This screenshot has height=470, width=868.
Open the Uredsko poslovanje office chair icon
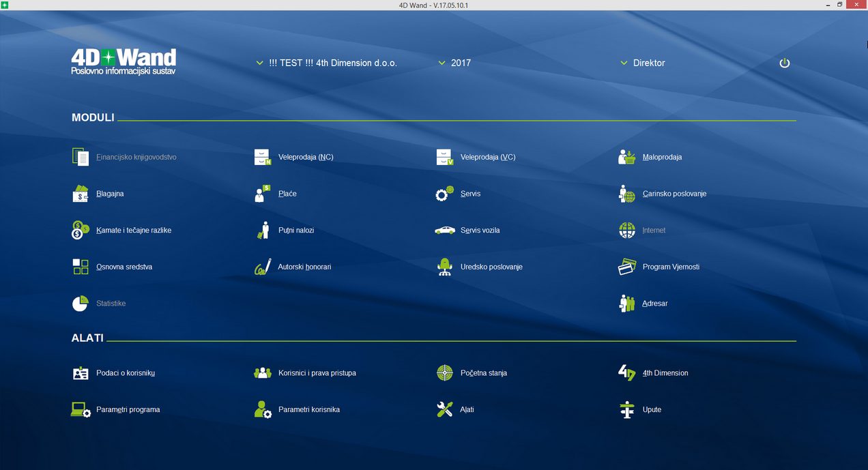point(445,267)
